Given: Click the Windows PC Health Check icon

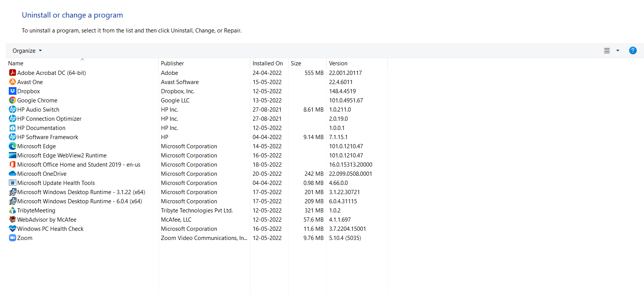Looking at the screenshot, I should pyautogui.click(x=13, y=229).
